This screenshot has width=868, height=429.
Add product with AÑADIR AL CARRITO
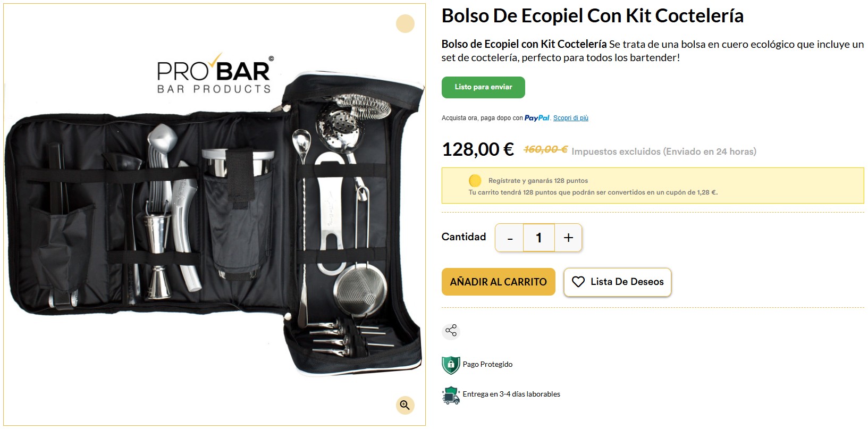coord(498,282)
